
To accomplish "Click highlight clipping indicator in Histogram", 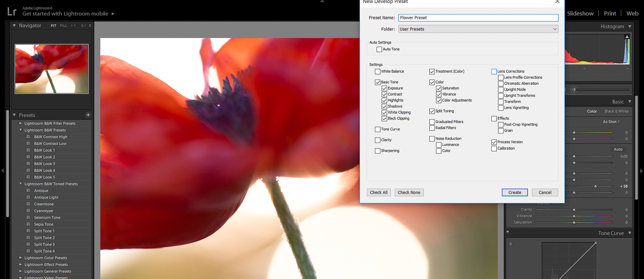I will point(627,37).
